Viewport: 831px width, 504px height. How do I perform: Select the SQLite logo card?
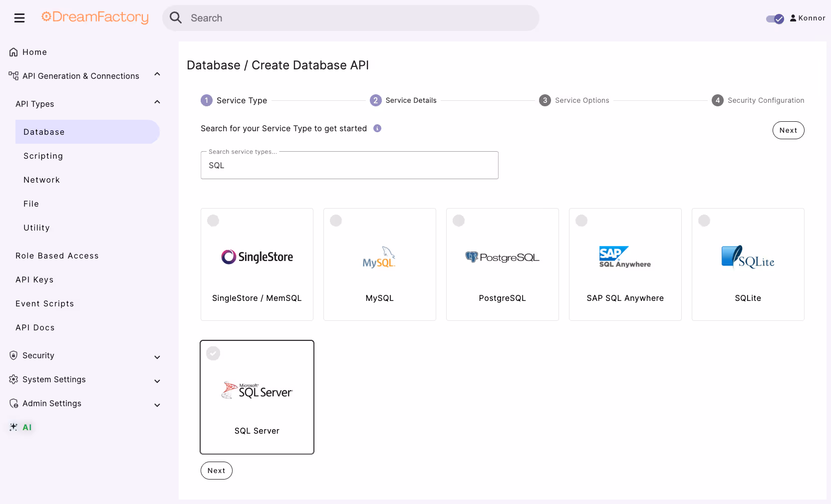[748, 264]
